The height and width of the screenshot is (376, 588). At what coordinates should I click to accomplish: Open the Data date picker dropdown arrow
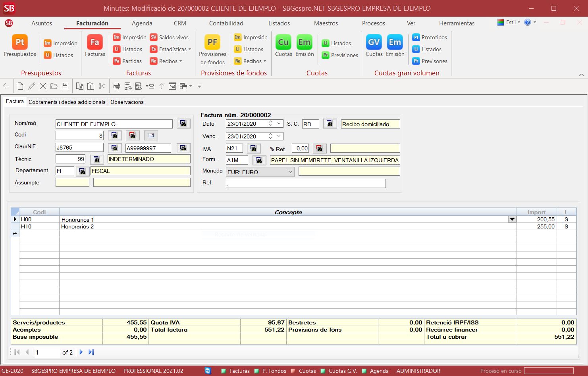point(279,124)
